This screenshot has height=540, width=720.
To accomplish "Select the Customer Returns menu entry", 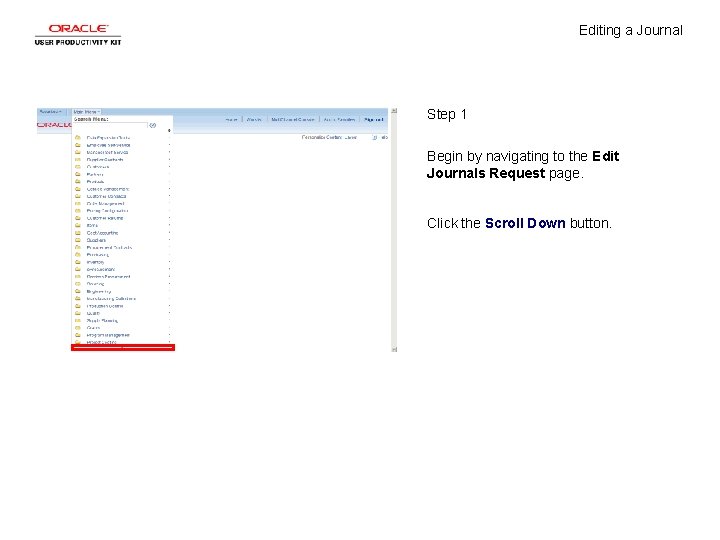I will (105, 218).
